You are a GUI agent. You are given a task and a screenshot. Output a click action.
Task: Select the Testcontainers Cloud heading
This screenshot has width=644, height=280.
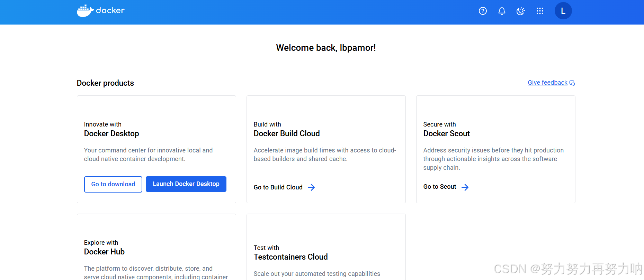click(290, 257)
